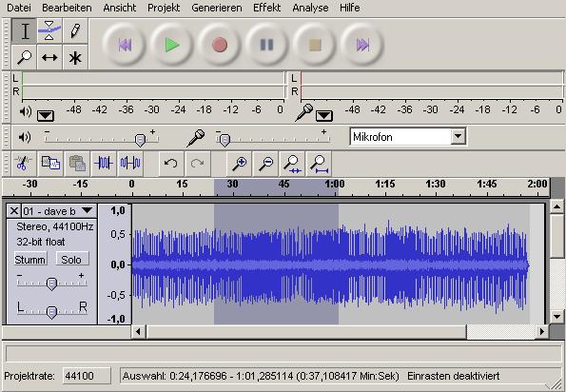Click the green Play button
Screen dimensions: 566x392
tap(172, 45)
